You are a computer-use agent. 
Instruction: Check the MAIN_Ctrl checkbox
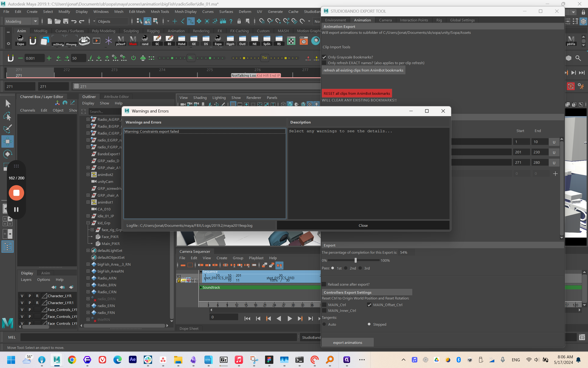click(x=324, y=305)
